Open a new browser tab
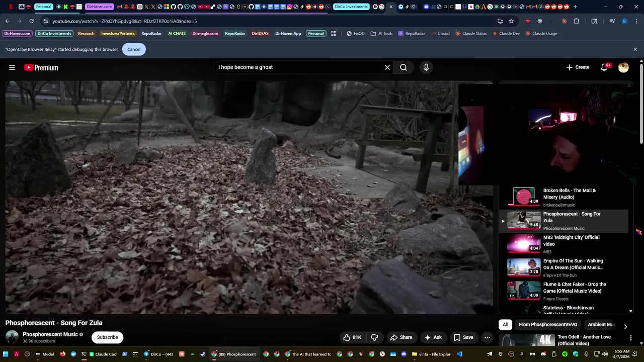Screen dimensions: 644x362 point(575,7)
